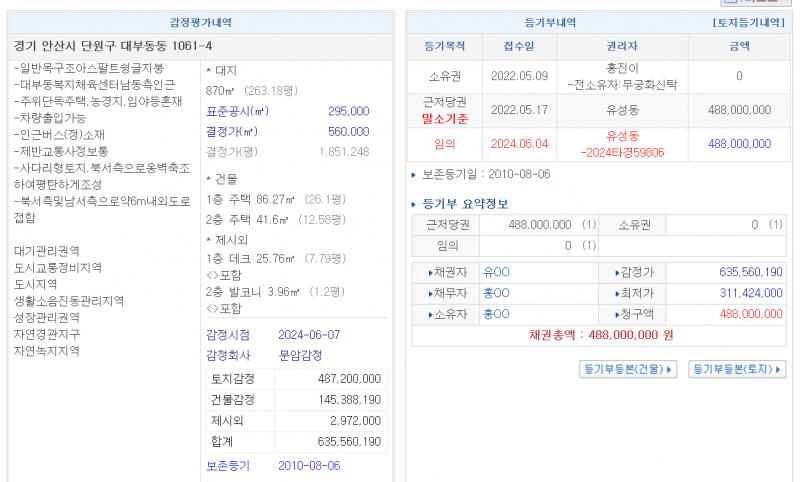Viewport: 800px width, 482px height.
Task: Select the 감정평가내역 panel header
Action: point(202,21)
